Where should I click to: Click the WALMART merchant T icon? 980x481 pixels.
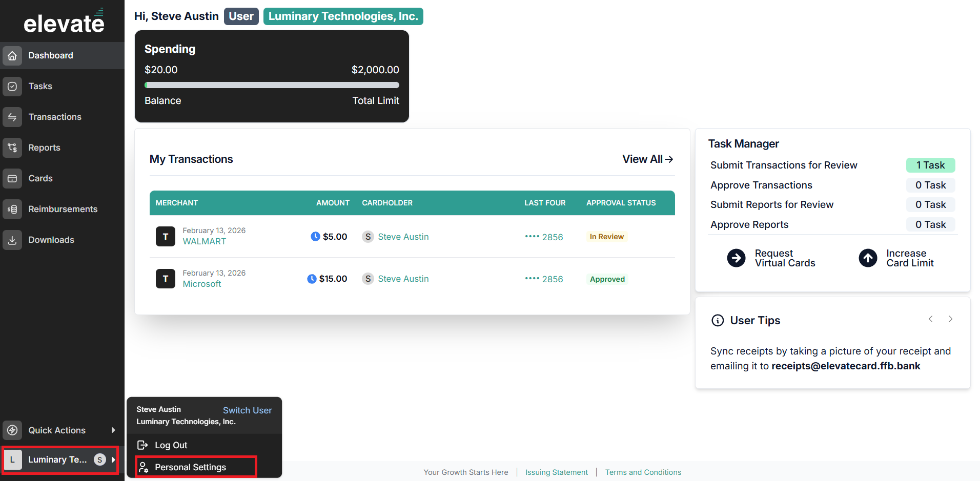pyautogui.click(x=166, y=236)
